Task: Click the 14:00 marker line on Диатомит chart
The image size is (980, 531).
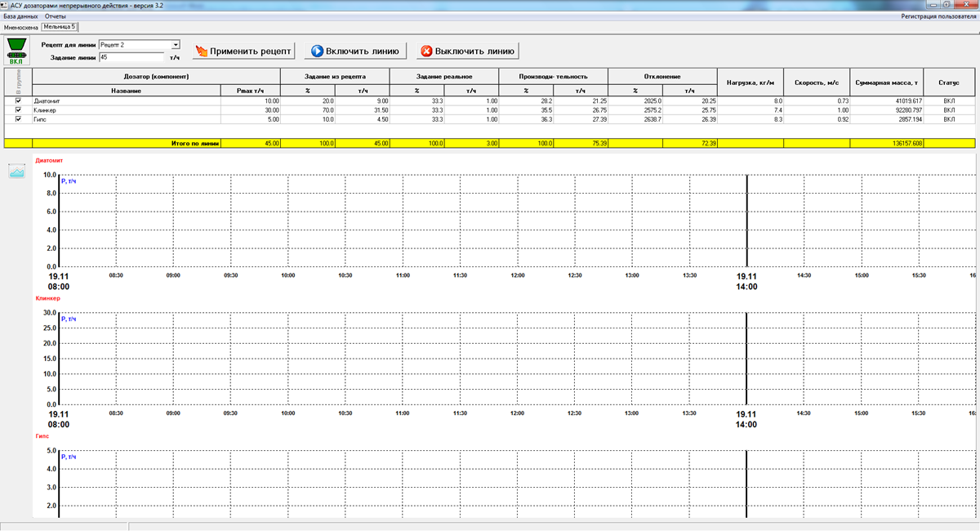Action: 746,221
